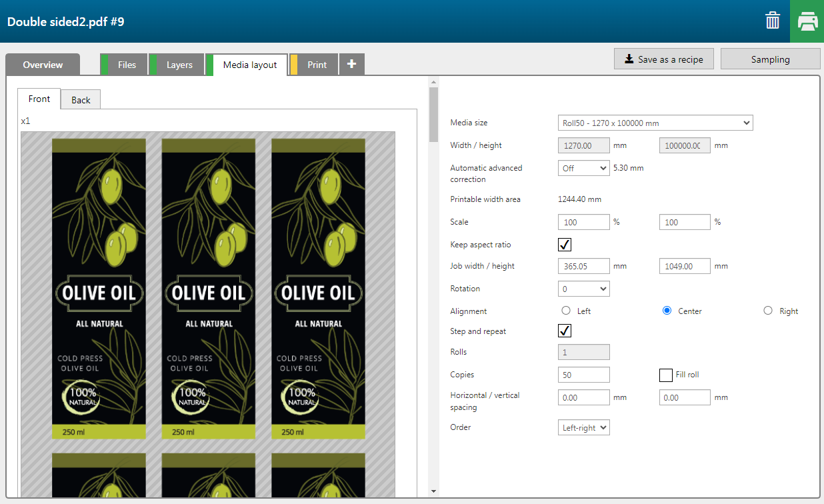Click the Copies input field

[583, 375]
